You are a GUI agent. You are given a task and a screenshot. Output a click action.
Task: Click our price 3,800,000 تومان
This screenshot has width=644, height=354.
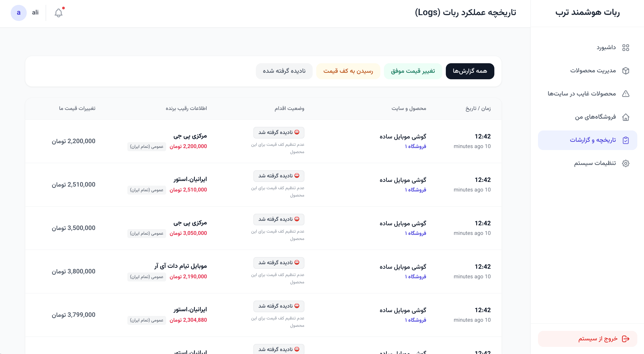(73, 271)
